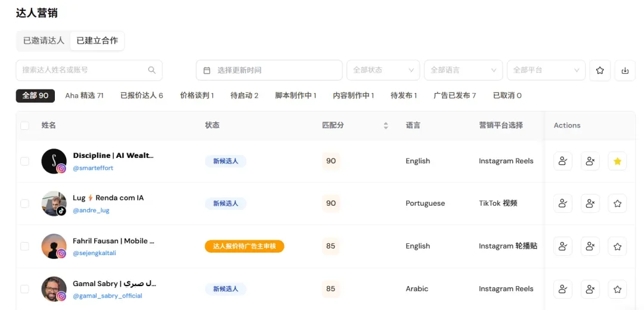Star the Gamal Sabry creator
Image resolution: width=644 pixels, height=310 pixels.
point(617,289)
